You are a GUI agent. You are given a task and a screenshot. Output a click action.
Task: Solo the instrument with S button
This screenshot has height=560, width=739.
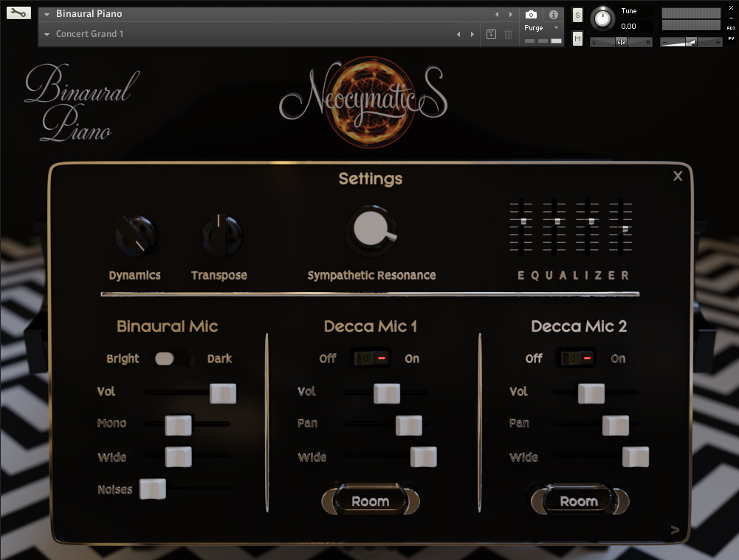pyautogui.click(x=577, y=15)
